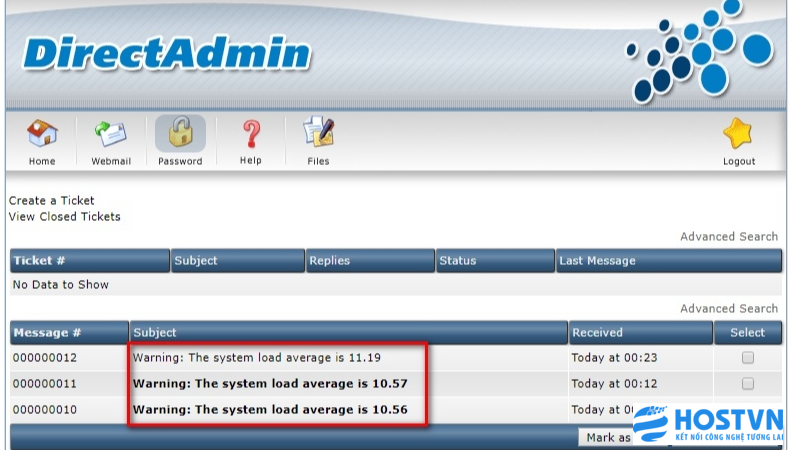
Task: Open Advanced Search above tickets table
Action: click(729, 237)
